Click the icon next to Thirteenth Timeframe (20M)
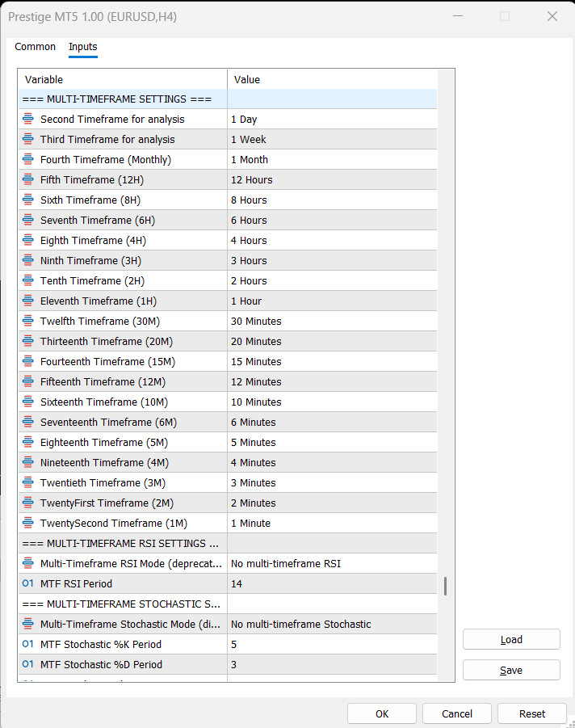The width and height of the screenshot is (575, 728). coord(27,341)
